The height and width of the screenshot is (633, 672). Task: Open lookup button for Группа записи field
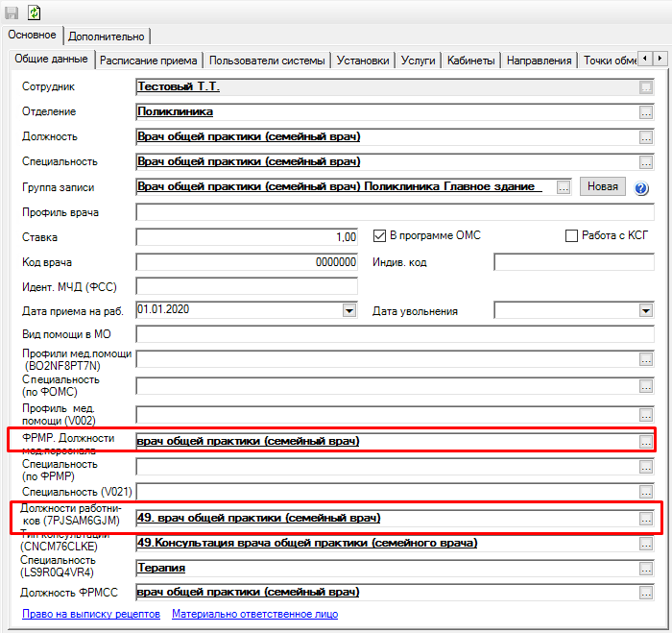point(564,187)
